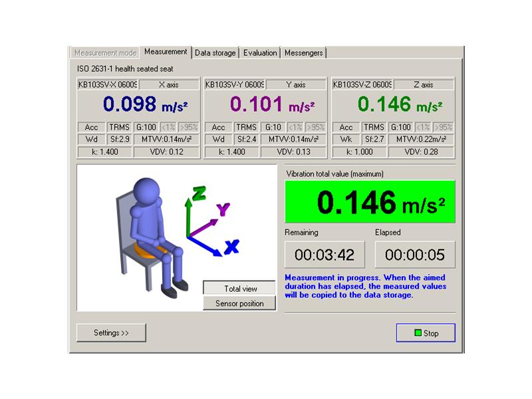532x399 pixels.
Task: Stop the running measurement
Action: pyautogui.click(x=426, y=333)
